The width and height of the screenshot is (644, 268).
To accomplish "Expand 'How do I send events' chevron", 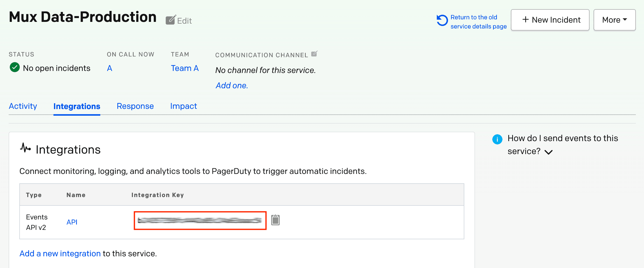I will [549, 152].
